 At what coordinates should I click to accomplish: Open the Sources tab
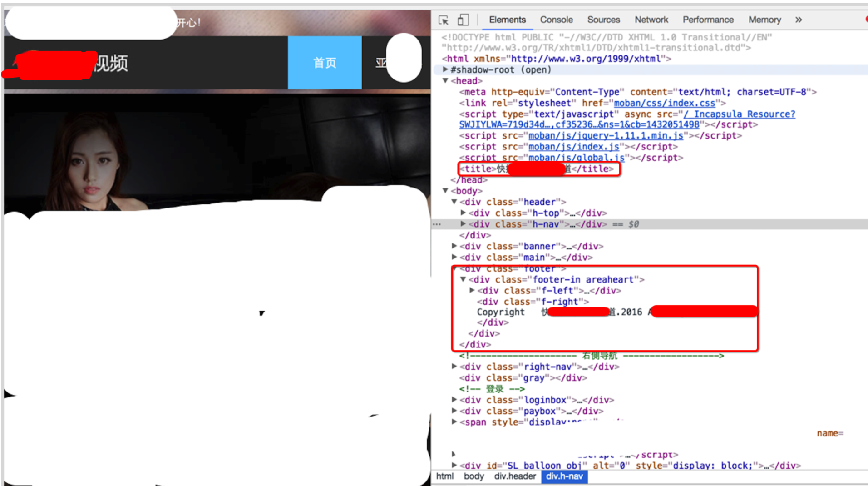click(x=603, y=20)
